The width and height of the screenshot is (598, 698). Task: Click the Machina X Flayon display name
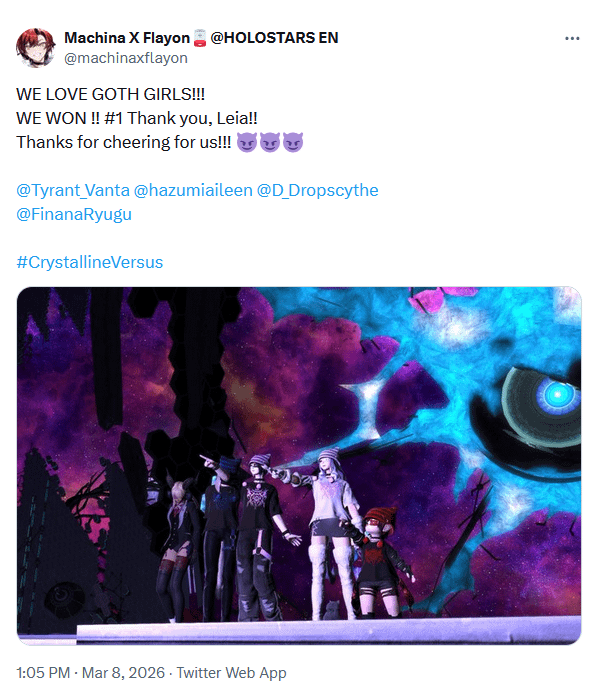tap(127, 38)
